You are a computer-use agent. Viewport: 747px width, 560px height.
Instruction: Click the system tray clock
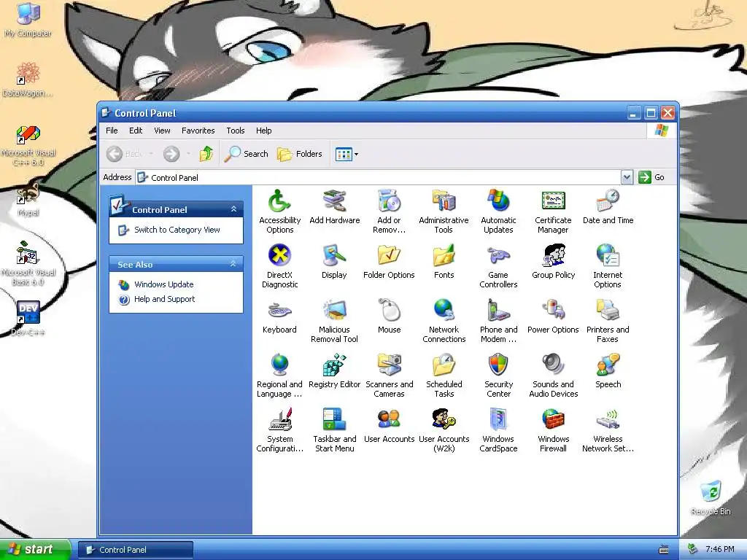(719, 549)
